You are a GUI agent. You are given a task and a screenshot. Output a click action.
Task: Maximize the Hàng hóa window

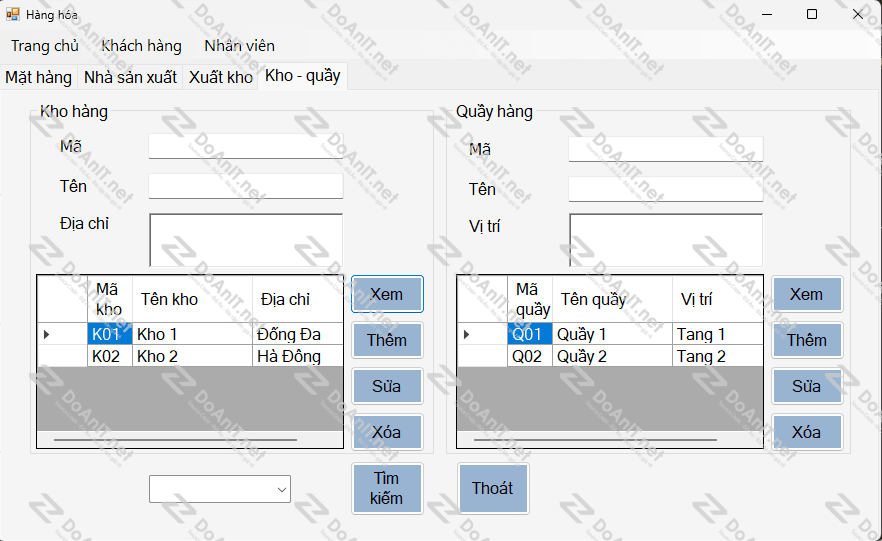(x=812, y=14)
